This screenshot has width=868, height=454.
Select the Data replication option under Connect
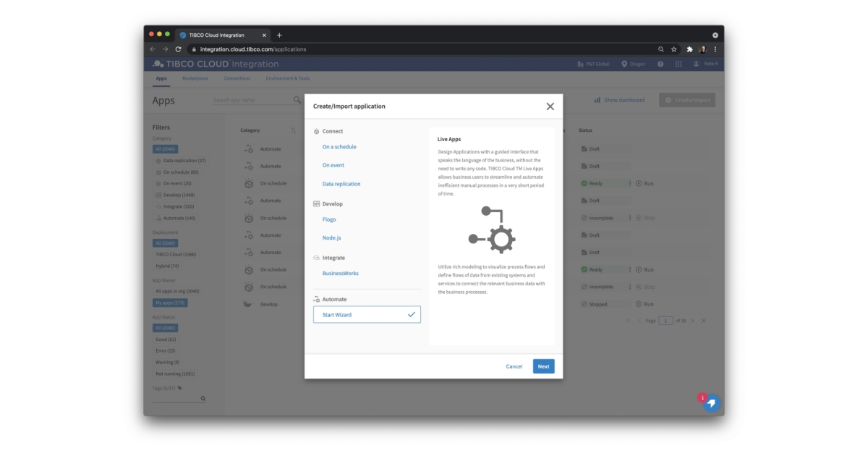340,183
